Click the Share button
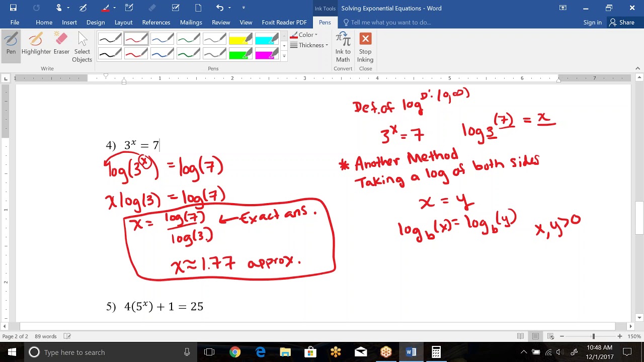This screenshot has height=362, width=644. pos(622,22)
